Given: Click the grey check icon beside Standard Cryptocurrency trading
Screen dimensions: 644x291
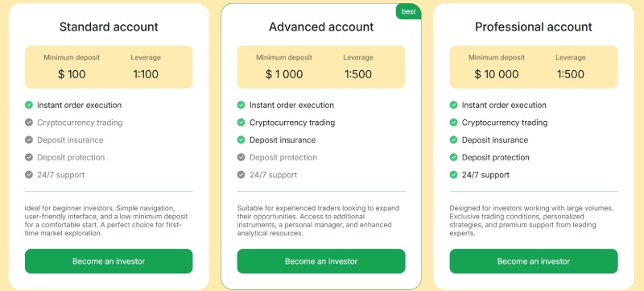Looking at the screenshot, I should [x=29, y=123].
